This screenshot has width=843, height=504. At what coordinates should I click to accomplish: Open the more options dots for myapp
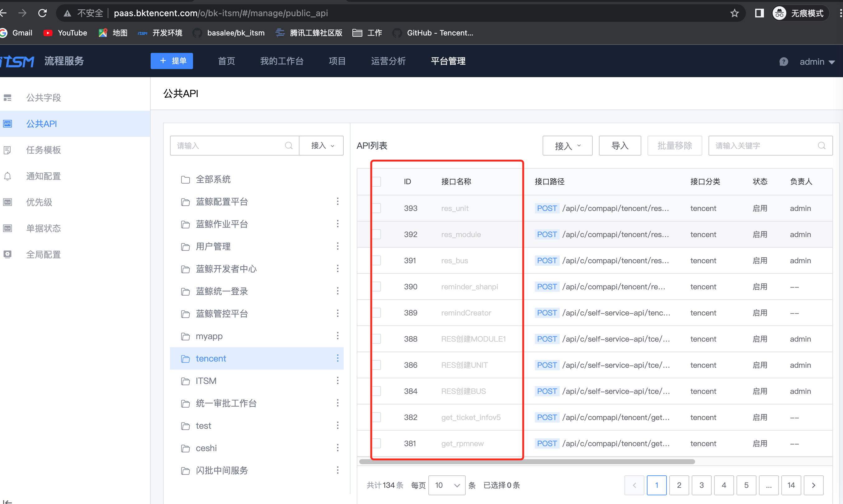point(337,336)
